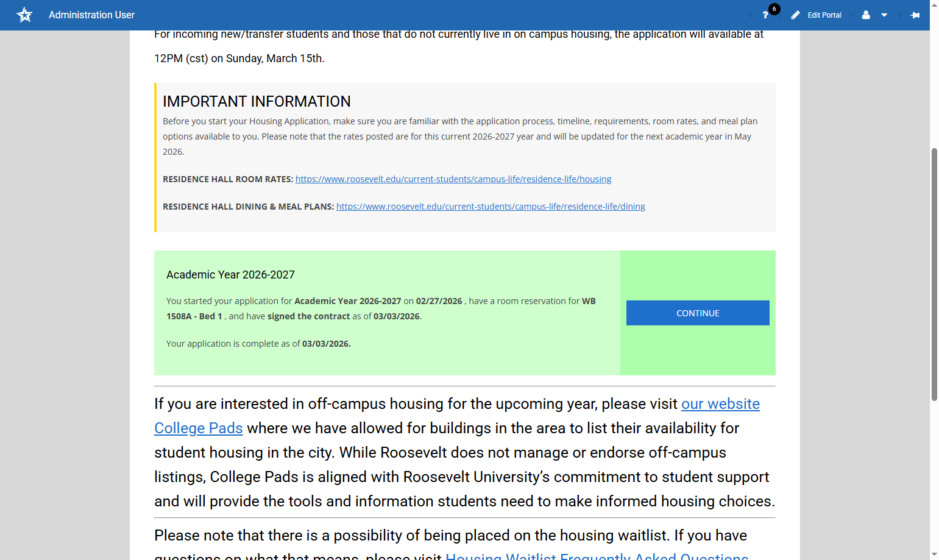
Task: Open the residence hall room rates link
Action: click(x=453, y=179)
